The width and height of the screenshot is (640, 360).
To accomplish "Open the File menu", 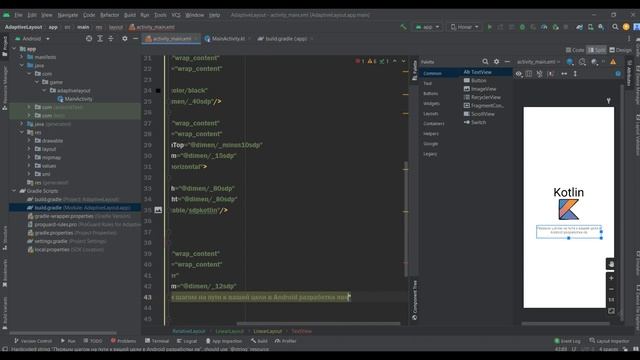I will tap(18, 15).
